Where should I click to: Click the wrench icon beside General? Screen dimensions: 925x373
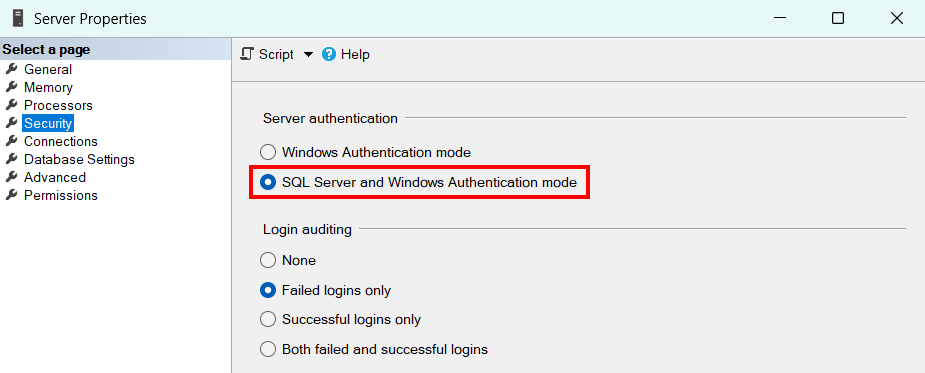pyautogui.click(x=11, y=69)
